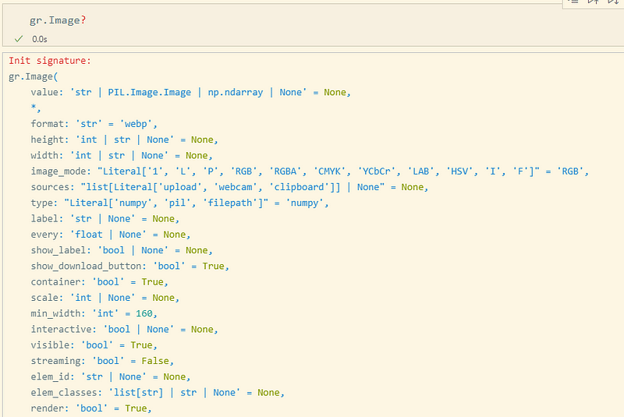Screen dimensions: 624x417
Task: Click the Execute Cell and Below icon
Action: 613,2
